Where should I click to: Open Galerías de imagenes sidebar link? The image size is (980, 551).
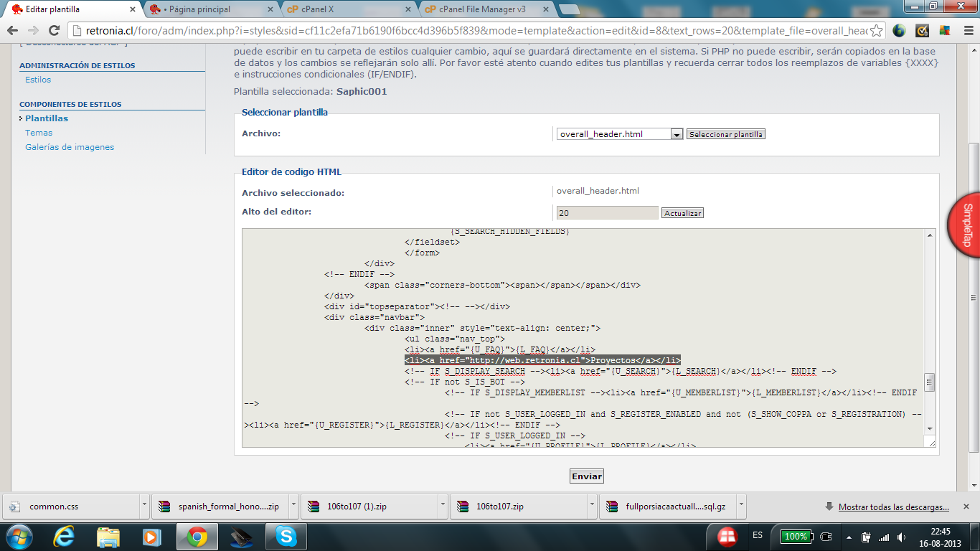(x=70, y=147)
